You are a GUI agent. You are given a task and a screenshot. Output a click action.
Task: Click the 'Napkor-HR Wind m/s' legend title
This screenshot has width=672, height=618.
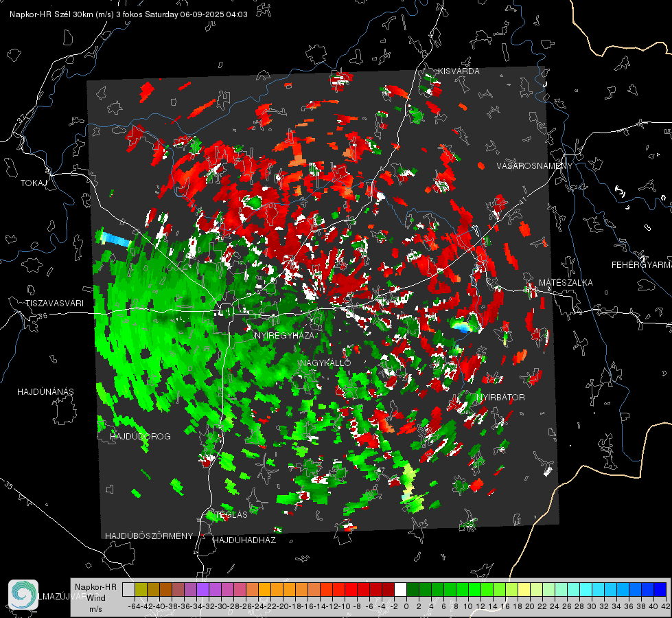(95, 598)
